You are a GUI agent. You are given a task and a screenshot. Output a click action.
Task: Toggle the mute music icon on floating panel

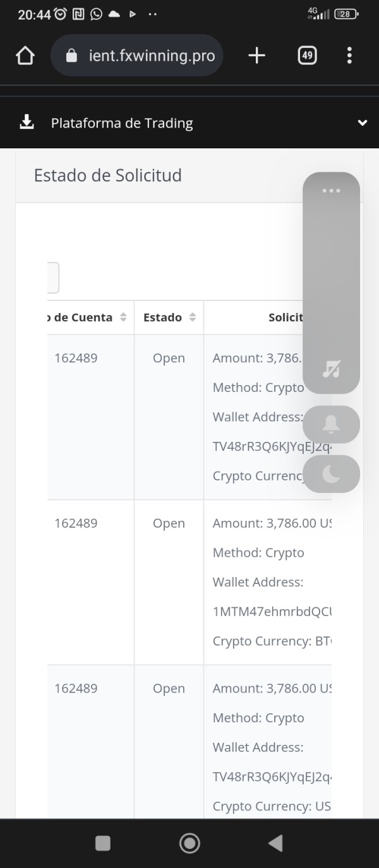point(331,369)
